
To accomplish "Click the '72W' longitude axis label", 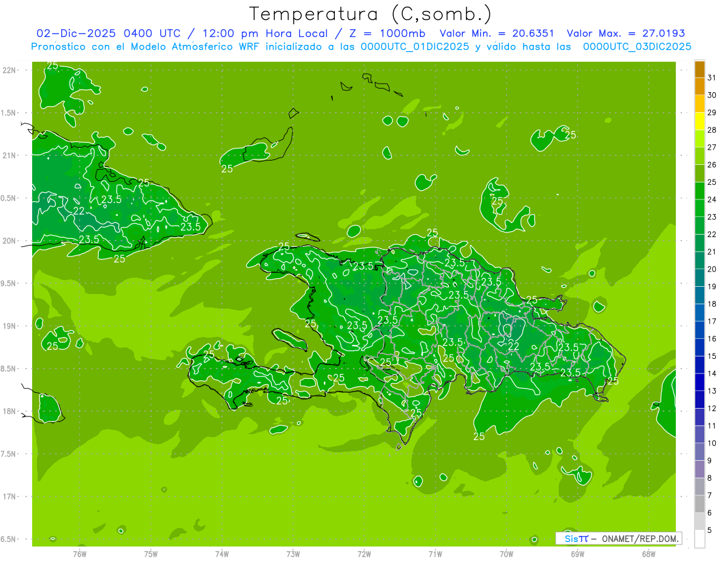I will (x=364, y=554).
